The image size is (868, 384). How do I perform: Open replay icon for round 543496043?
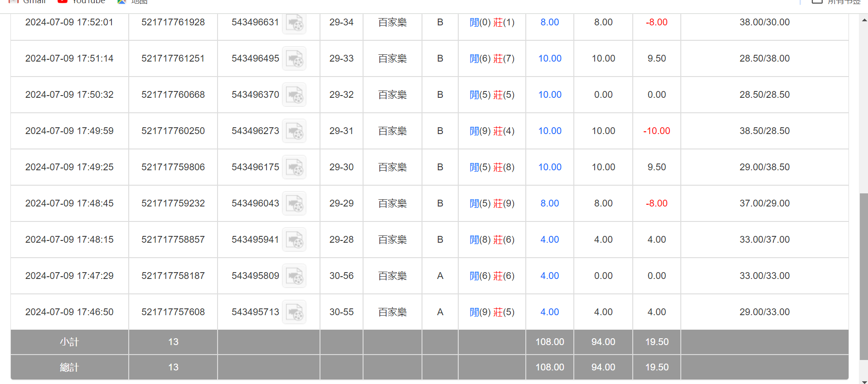pyautogui.click(x=294, y=204)
